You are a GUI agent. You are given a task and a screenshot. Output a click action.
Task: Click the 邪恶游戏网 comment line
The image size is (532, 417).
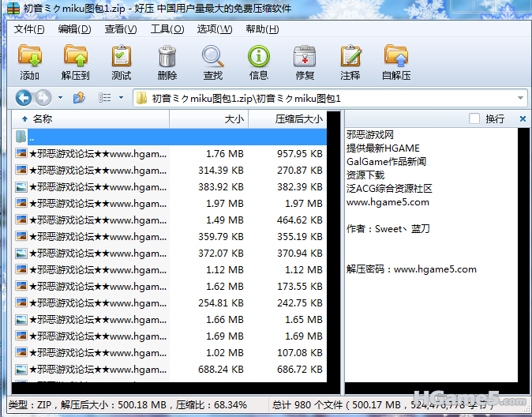[370, 135]
